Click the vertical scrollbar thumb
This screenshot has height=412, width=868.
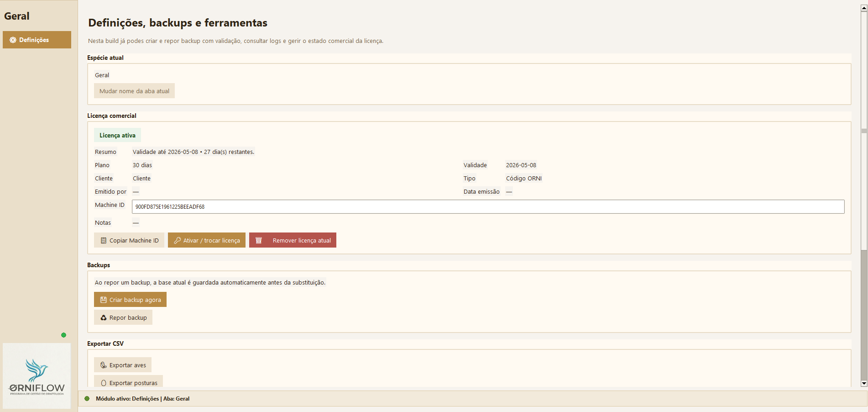coord(864,131)
